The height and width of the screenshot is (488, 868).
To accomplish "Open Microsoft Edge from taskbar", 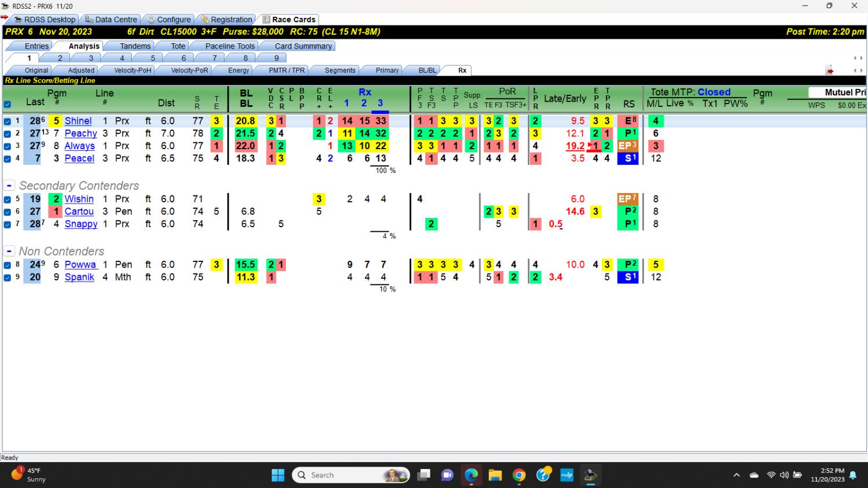I will pyautogui.click(x=471, y=475).
